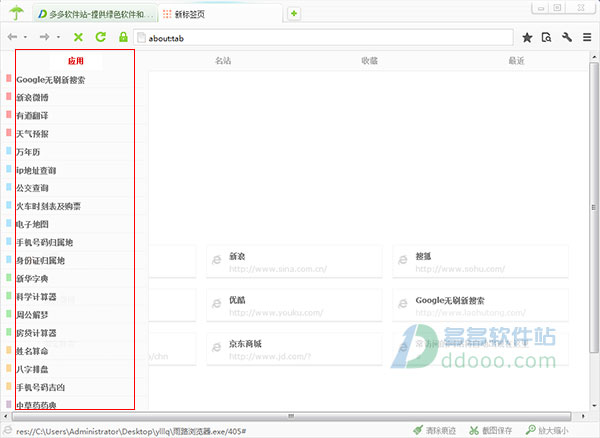Switch to 应用 section tab
Screen dimensions: 600x438
point(76,61)
